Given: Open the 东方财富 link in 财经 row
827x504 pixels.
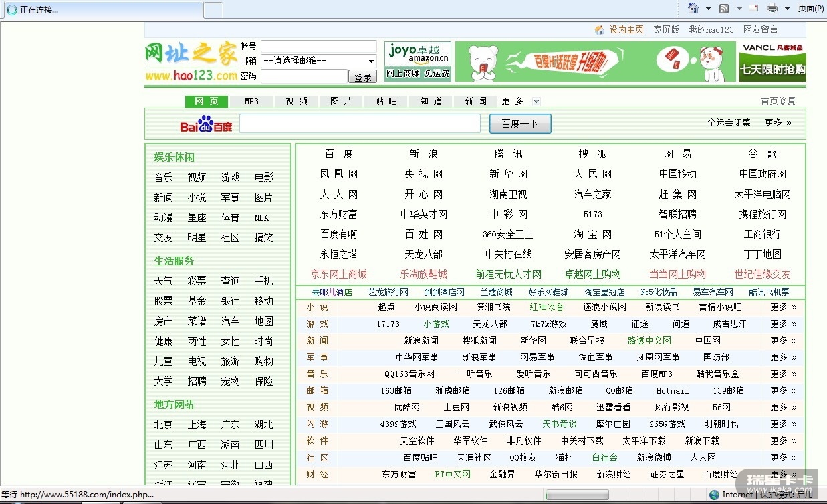Looking at the screenshot, I should pos(398,474).
